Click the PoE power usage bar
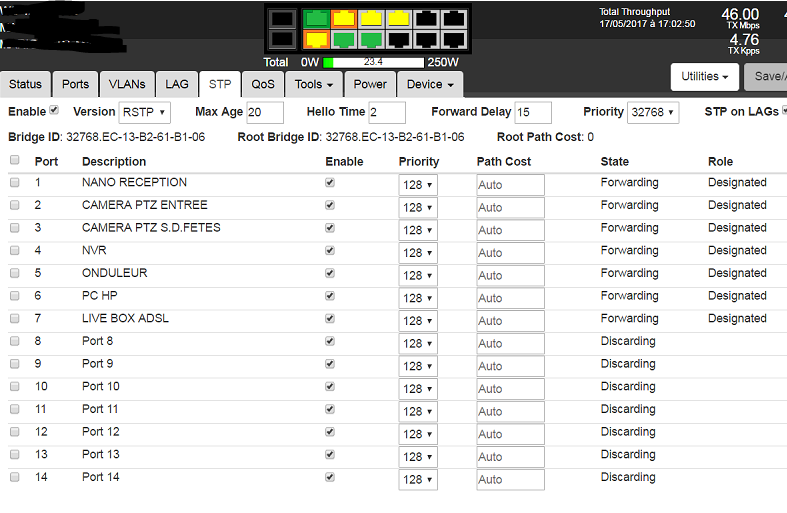 373,62
